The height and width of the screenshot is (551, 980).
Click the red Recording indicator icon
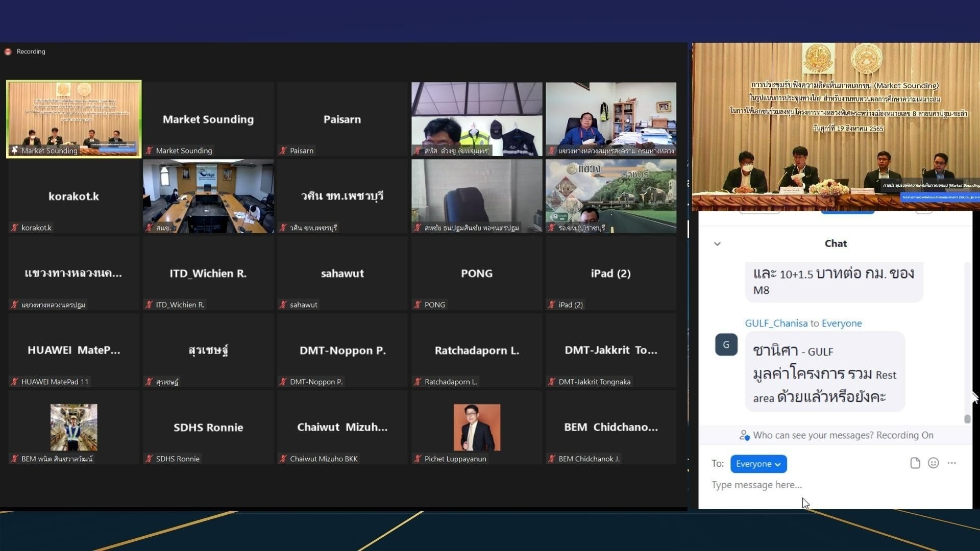(8, 52)
